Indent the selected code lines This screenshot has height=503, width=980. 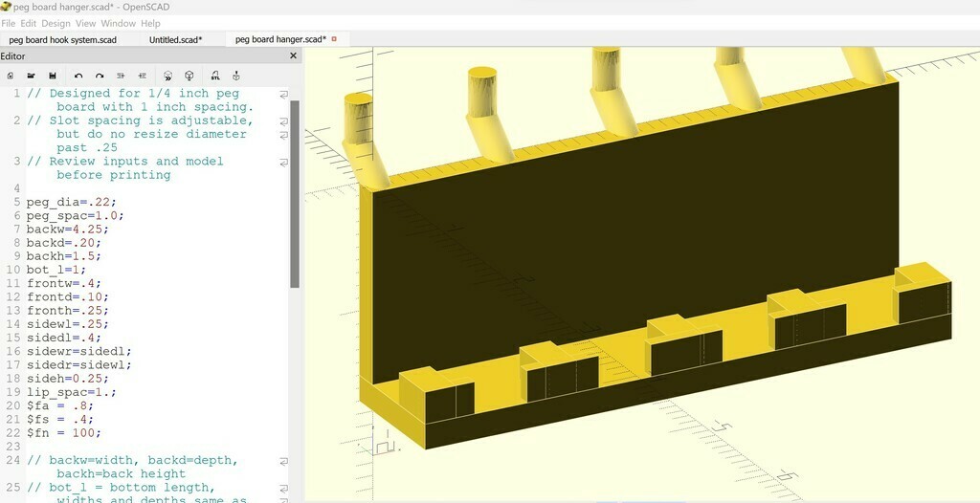pos(142,76)
